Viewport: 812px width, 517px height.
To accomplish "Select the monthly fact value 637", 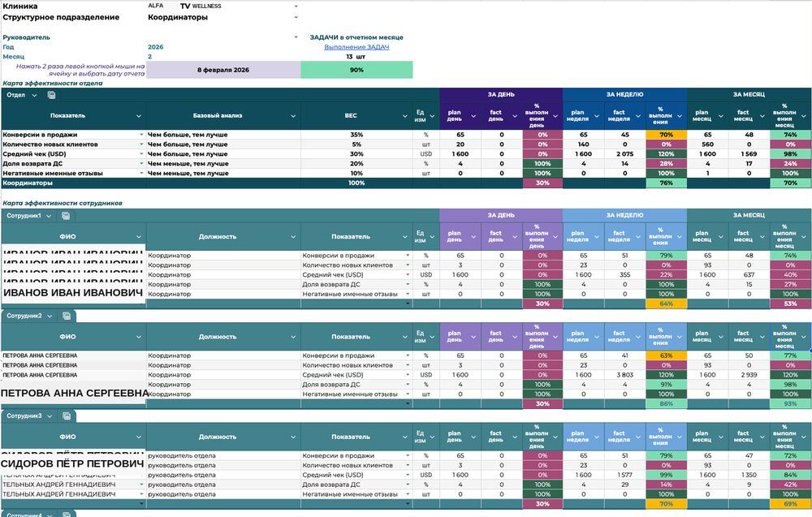I will tap(749, 275).
